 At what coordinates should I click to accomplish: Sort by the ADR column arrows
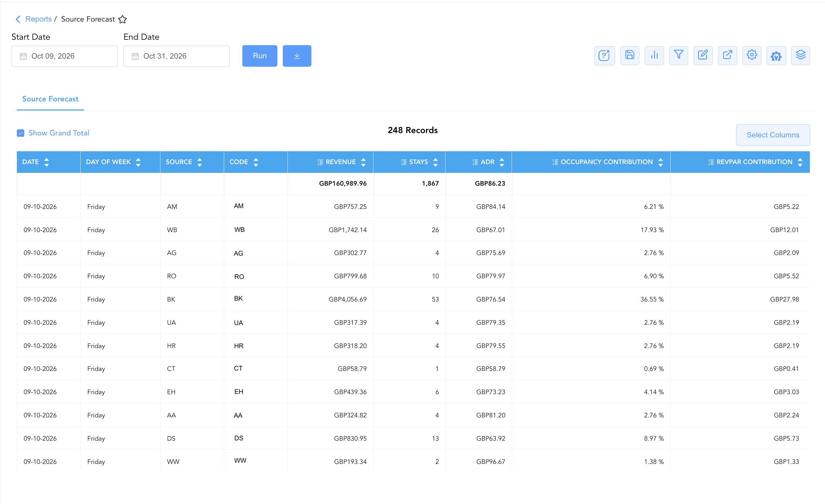coord(502,162)
